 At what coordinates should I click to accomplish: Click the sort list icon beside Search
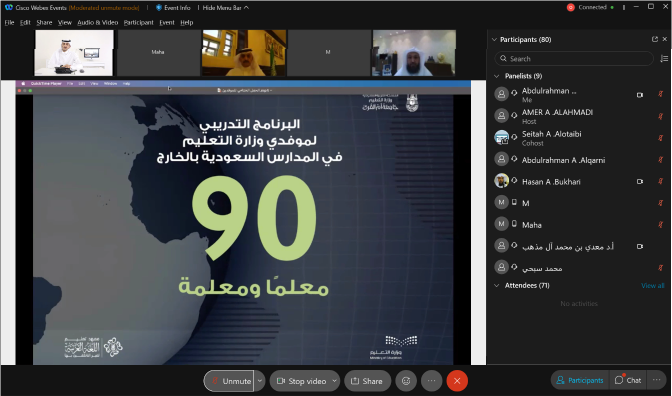pos(664,59)
